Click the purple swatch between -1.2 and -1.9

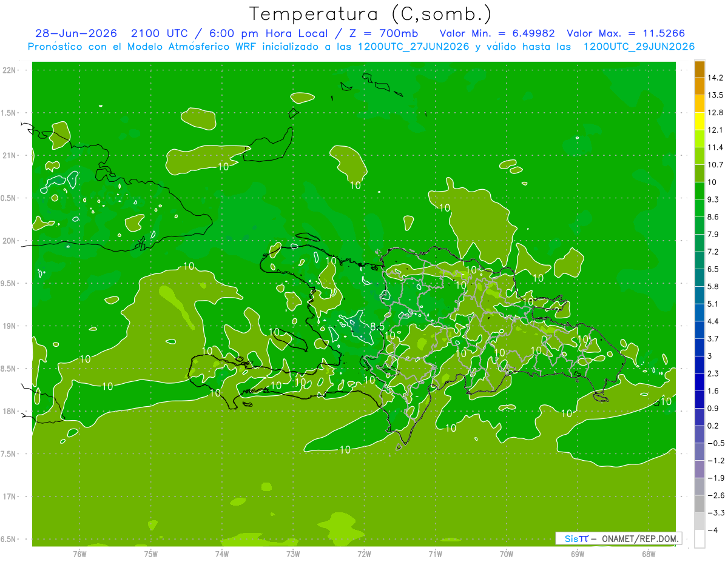[699, 469]
